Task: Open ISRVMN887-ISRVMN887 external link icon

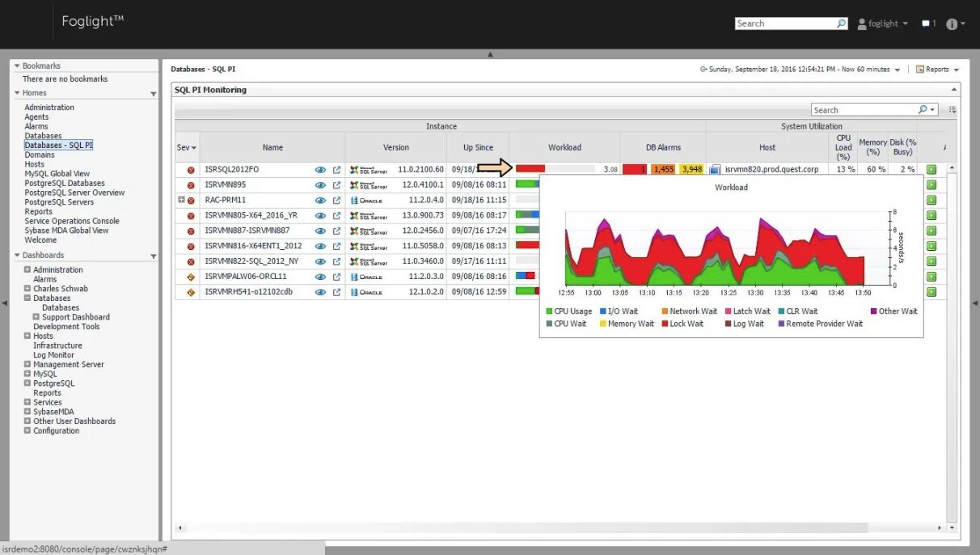Action: pos(336,231)
